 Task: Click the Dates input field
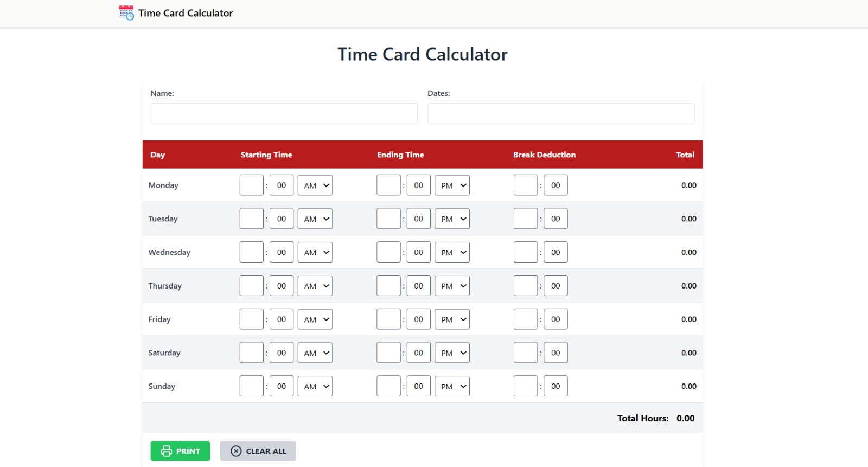(x=561, y=113)
